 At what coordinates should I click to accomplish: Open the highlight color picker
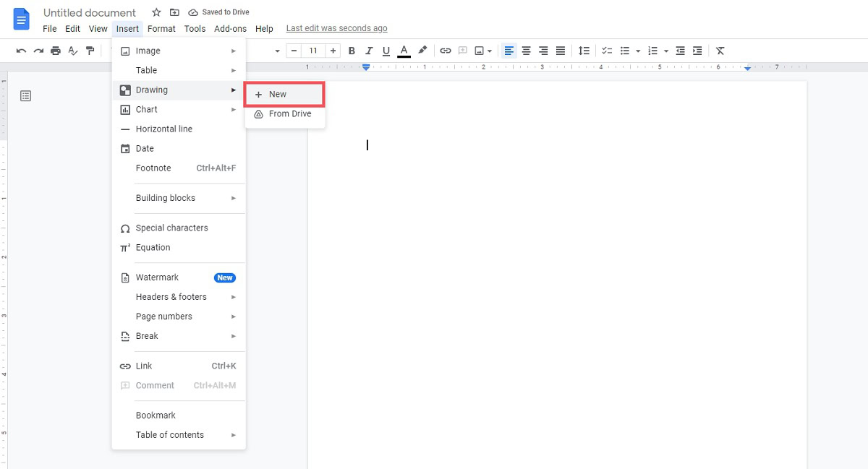[422, 51]
